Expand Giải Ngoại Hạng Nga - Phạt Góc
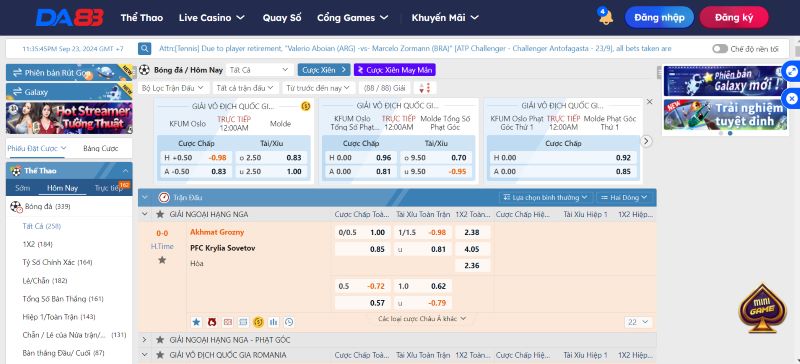Viewport: 800px width, 364px height. [145, 339]
